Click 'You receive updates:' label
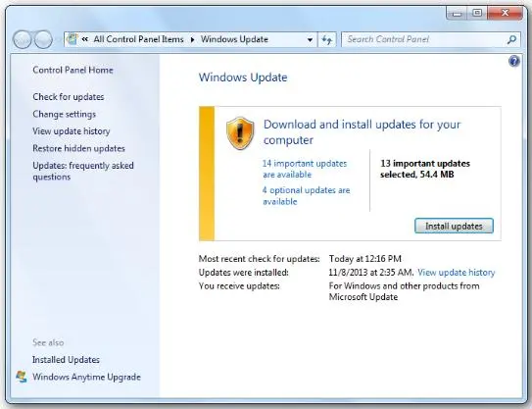532x409 pixels. coord(239,286)
